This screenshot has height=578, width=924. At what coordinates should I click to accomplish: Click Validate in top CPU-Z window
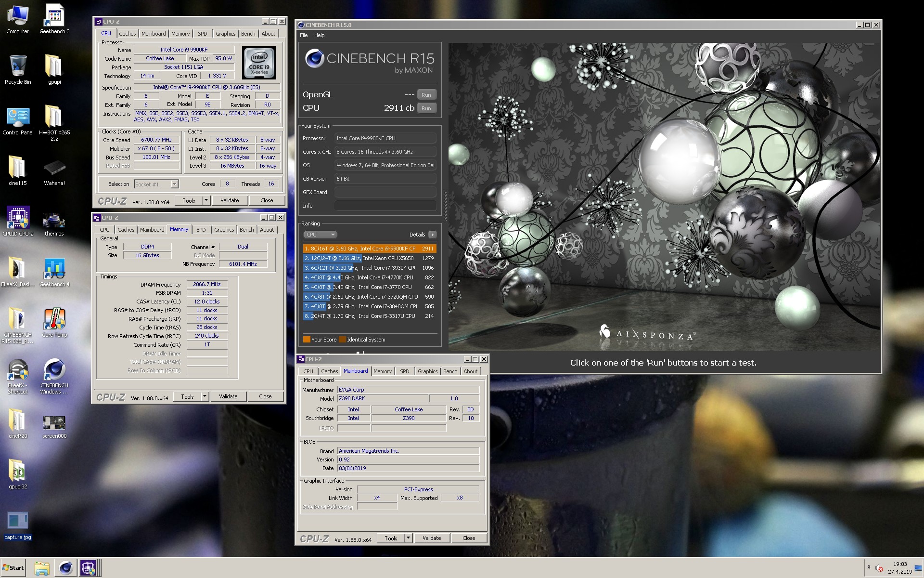(230, 200)
